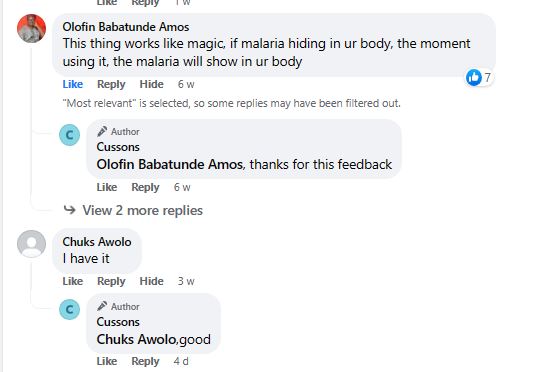Toggle Like on Chuks Awolo's comment

click(73, 281)
